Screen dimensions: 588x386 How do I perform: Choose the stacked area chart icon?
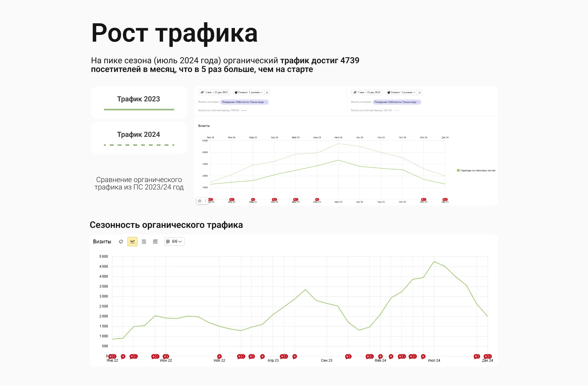144,241
